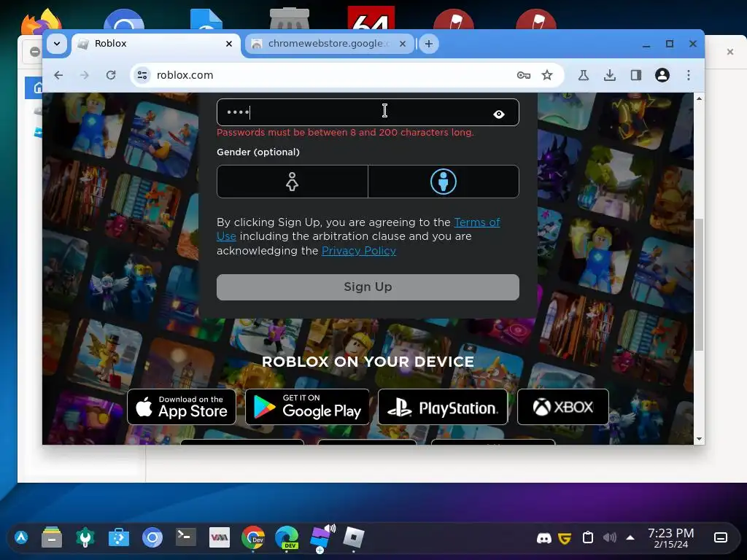The height and width of the screenshot is (560, 747).
Task: Open the terminal from the taskbar
Action: click(x=186, y=537)
